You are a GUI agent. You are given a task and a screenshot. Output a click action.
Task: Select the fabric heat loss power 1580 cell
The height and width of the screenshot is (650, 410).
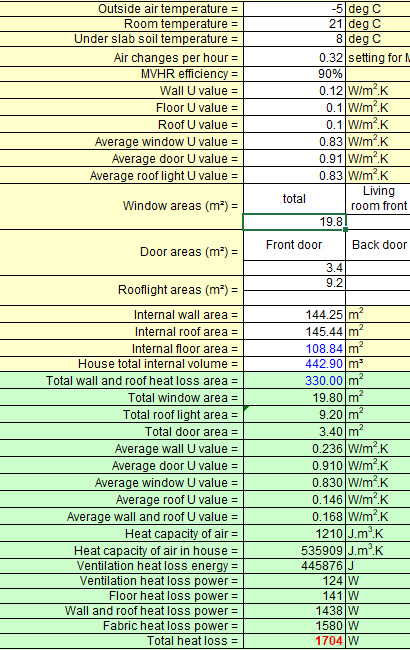click(294, 626)
